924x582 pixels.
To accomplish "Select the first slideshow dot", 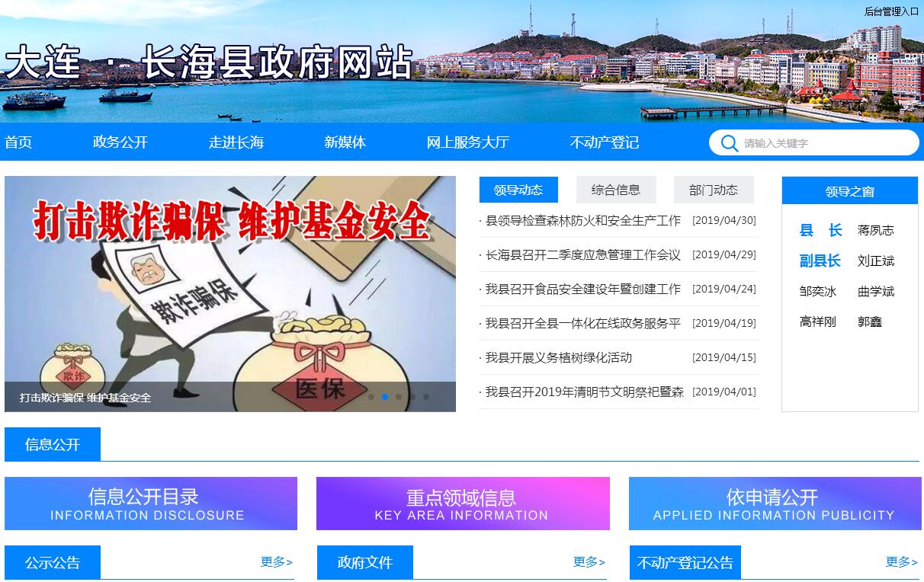I will pyautogui.click(x=371, y=397).
